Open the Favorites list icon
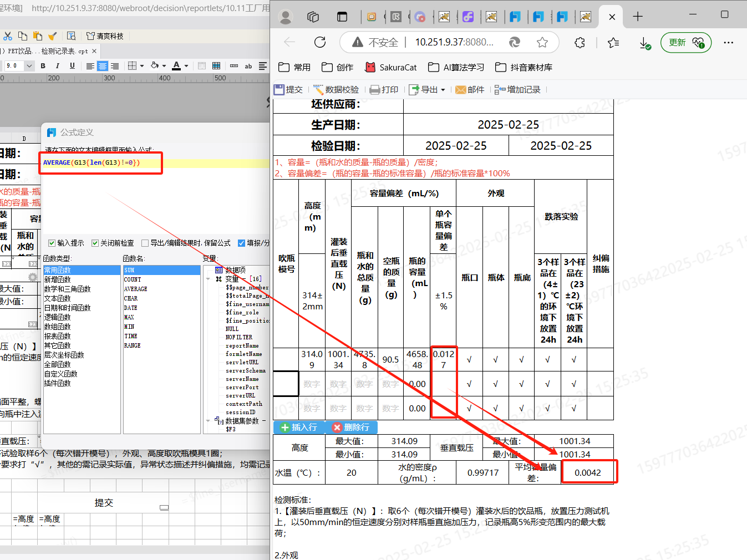747x560 pixels. pyautogui.click(x=613, y=42)
